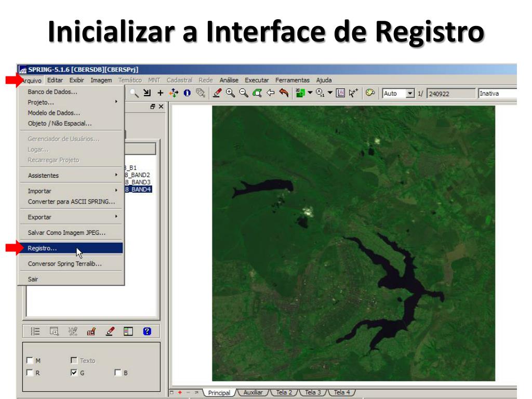Open the Ferramentas menu
This screenshot has width=532, height=399.
tap(292, 80)
